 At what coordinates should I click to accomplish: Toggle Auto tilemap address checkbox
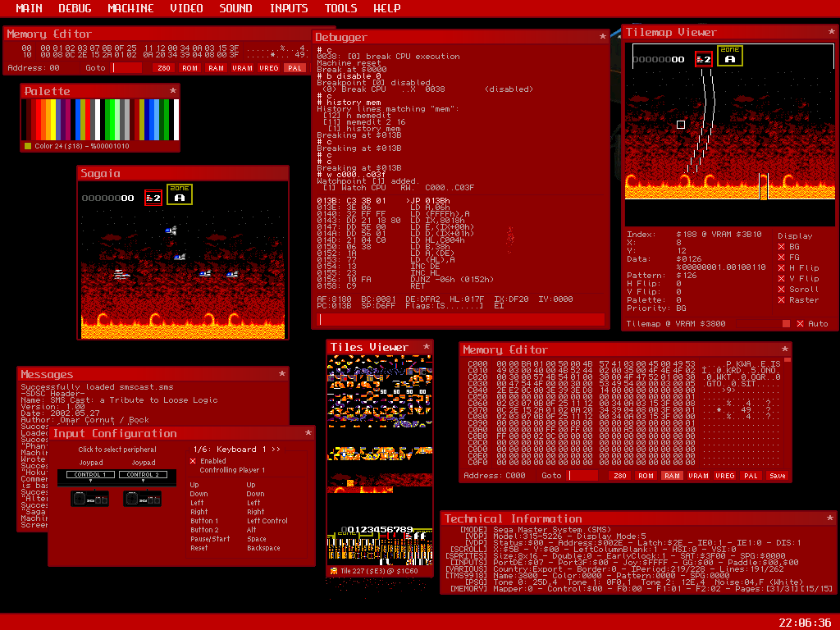point(800,323)
